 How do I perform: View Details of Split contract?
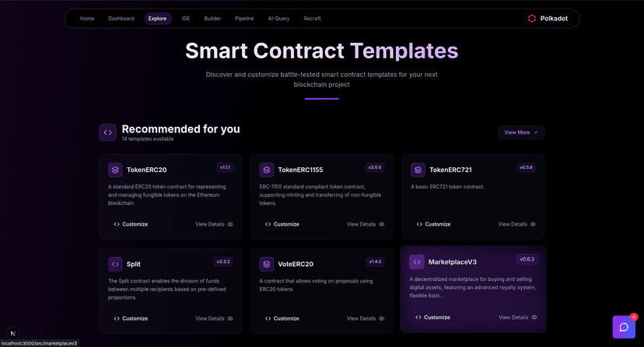click(214, 318)
